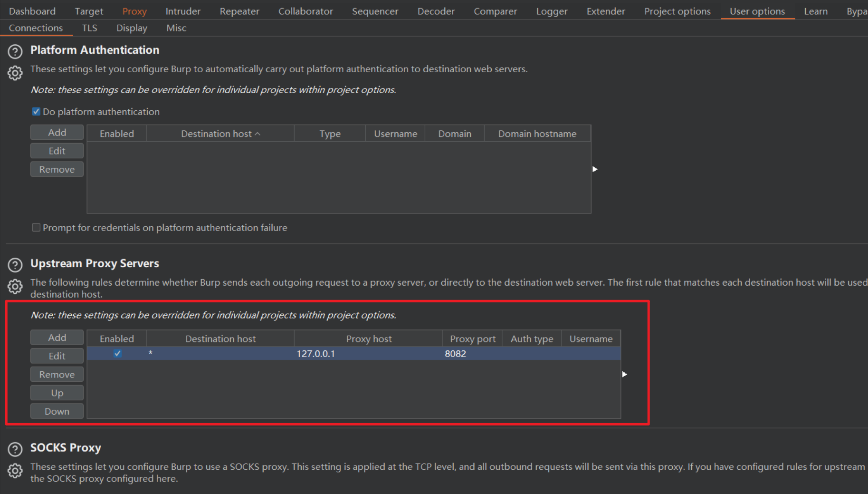
Task: Select destination host wildcard * cell
Action: click(220, 353)
